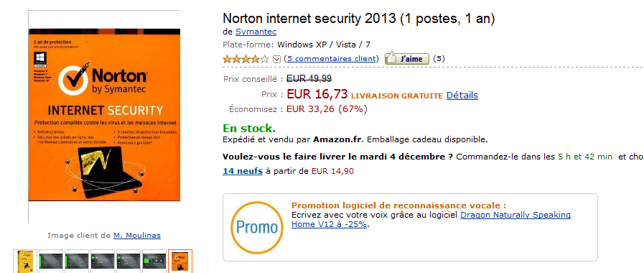Click the EUR 16,73 price

coord(317,94)
